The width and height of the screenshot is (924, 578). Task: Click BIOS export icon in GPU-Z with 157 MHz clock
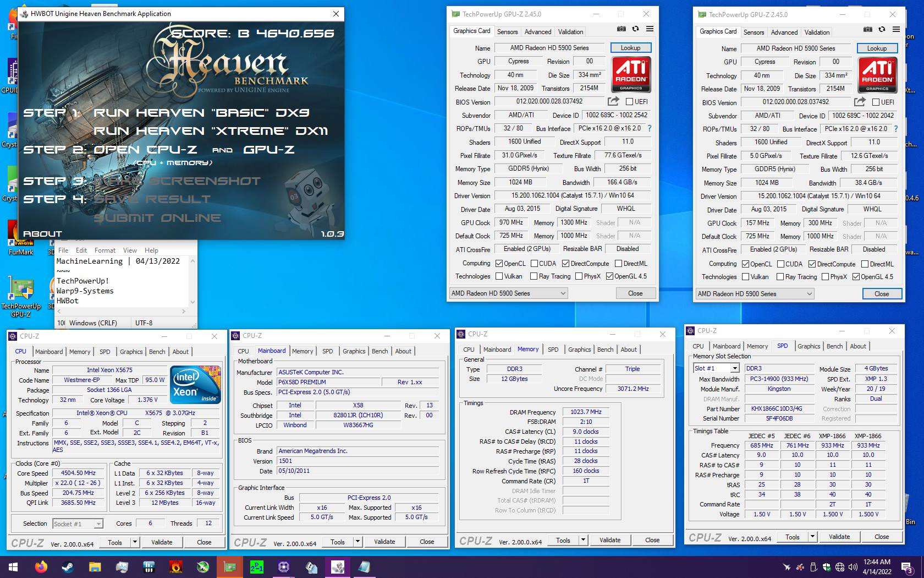tap(860, 102)
